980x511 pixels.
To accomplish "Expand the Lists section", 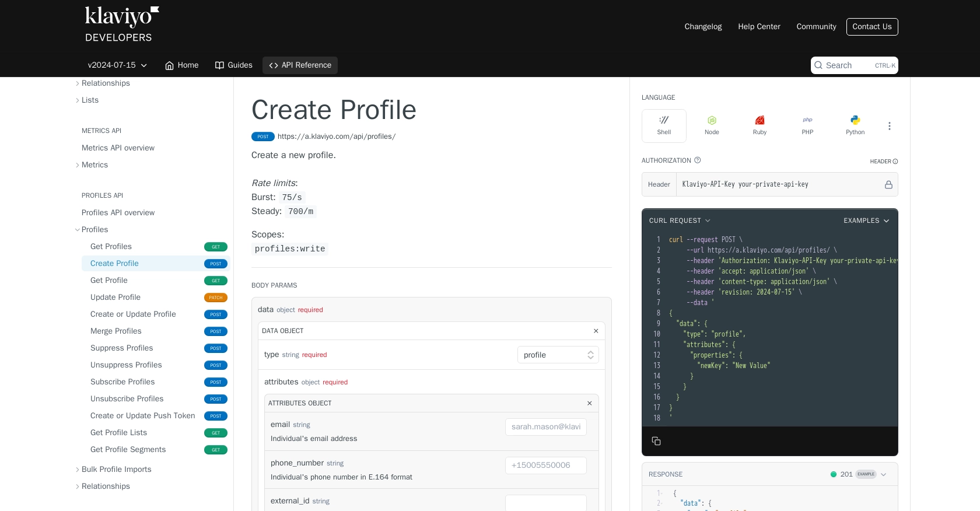I will [78, 100].
